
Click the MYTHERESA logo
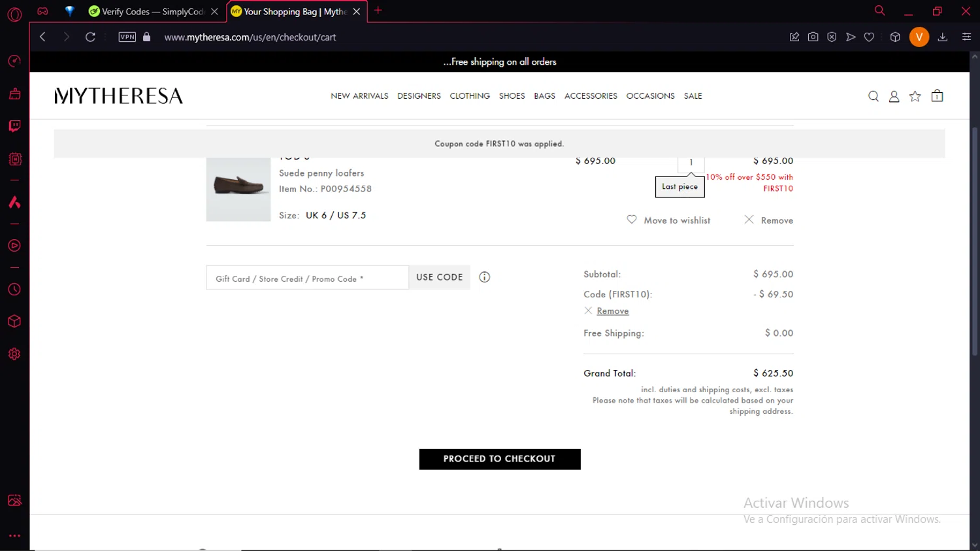(118, 96)
